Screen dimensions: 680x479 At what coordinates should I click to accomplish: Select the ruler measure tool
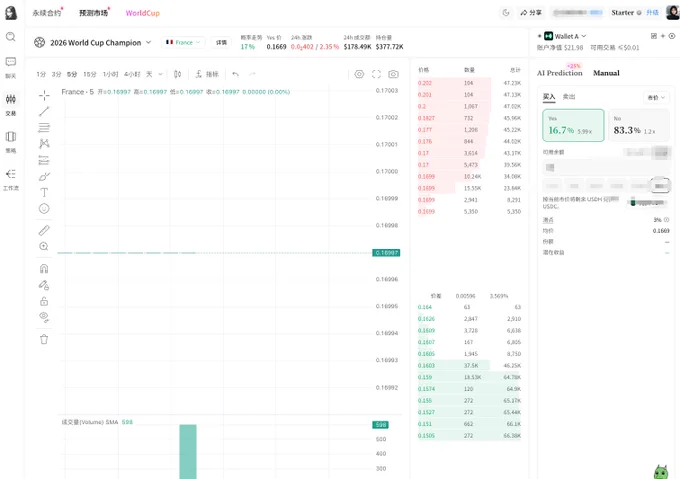44,230
